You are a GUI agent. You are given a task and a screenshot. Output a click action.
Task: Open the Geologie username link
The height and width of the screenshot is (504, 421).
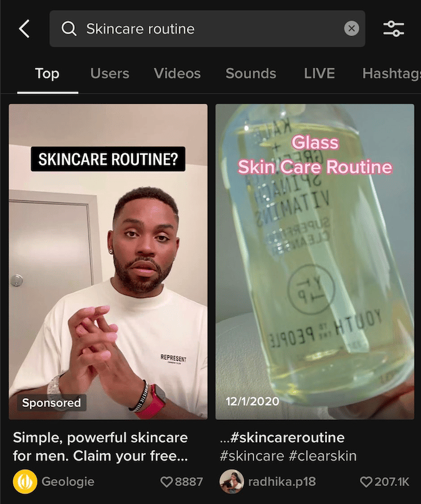tap(68, 482)
